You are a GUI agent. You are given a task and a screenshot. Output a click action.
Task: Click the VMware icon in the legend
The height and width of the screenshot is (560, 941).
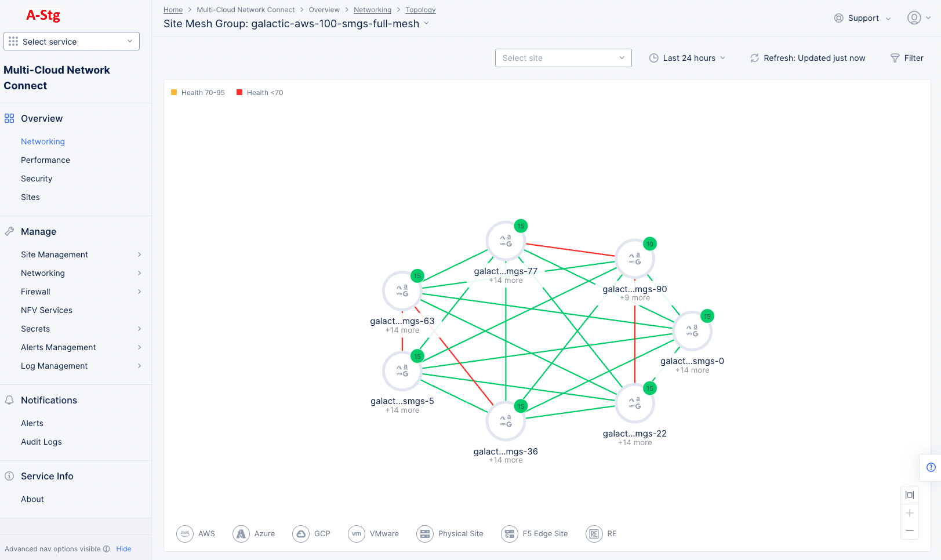click(357, 534)
